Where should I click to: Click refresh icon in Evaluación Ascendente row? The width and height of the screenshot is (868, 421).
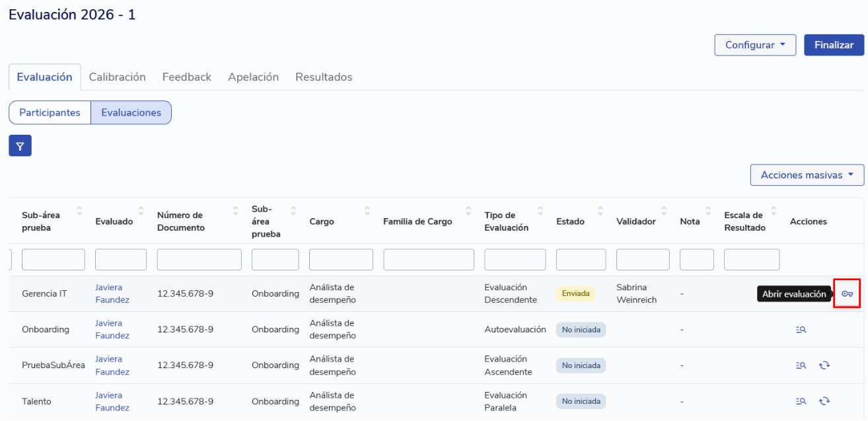coord(824,365)
